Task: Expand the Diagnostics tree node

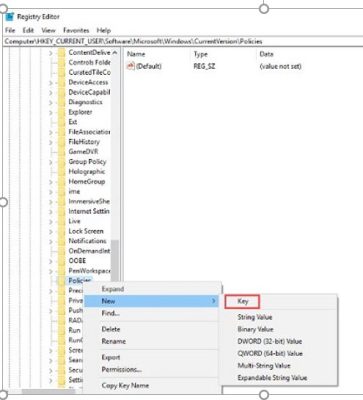Action: pyautogui.click(x=51, y=103)
